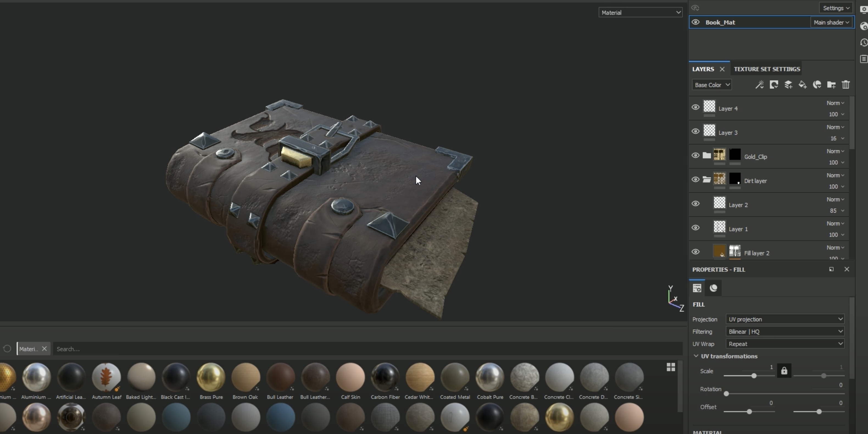The image size is (868, 434).
Task: Open the Base Color channel dropdown
Action: click(x=712, y=85)
